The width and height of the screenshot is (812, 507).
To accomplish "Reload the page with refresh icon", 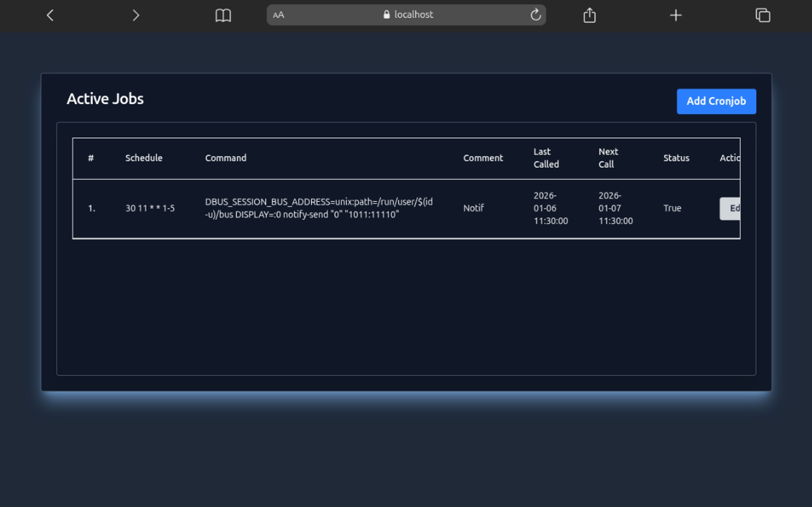I will coord(536,15).
